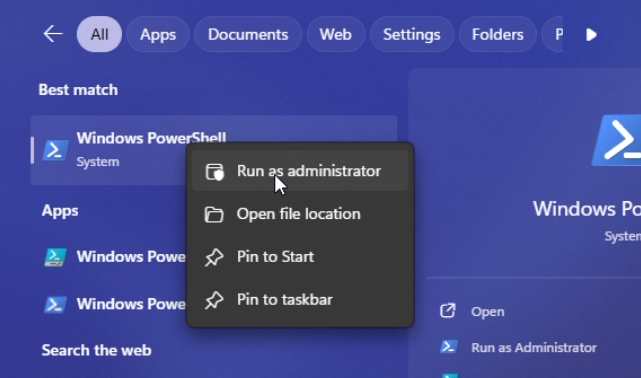Select the Windows PowerShell best match result
The height and width of the screenshot is (378, 641).
pos(214,150)
